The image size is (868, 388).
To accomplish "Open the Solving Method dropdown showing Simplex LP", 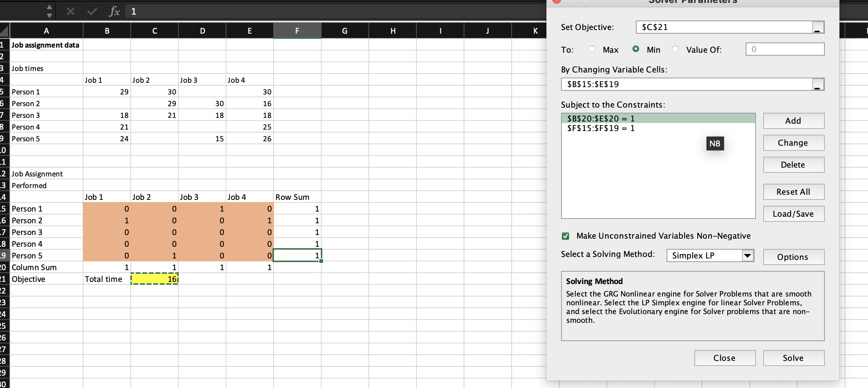I will 748,255.
